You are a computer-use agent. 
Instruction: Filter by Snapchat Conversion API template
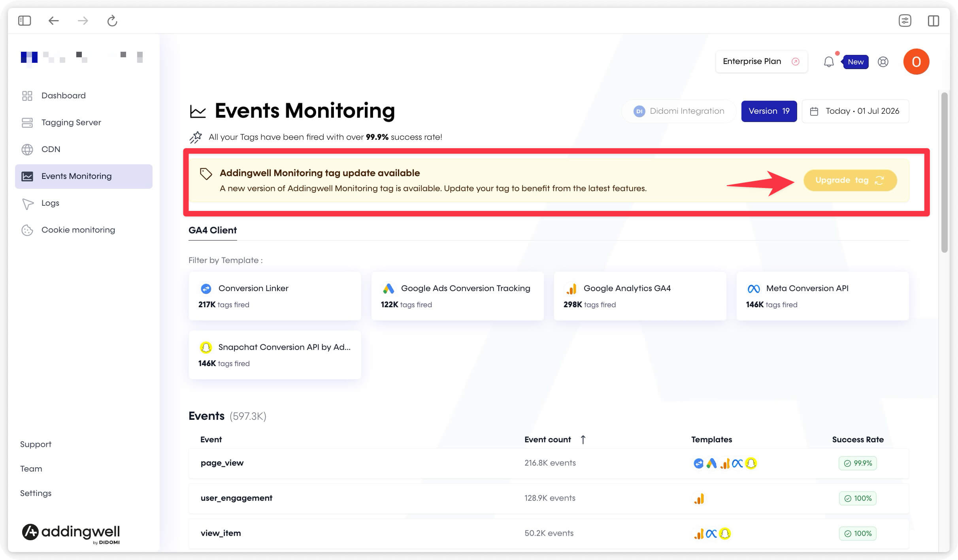[x=275, y=355]
